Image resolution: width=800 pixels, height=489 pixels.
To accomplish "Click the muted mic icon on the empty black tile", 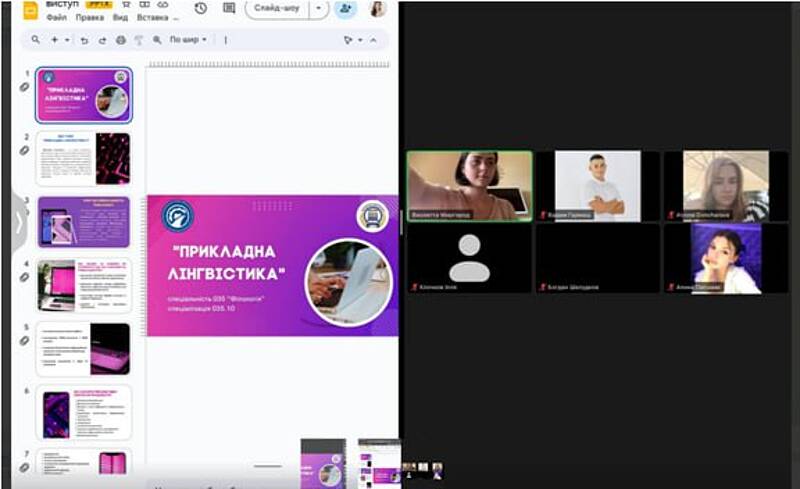I will (543, 287).
